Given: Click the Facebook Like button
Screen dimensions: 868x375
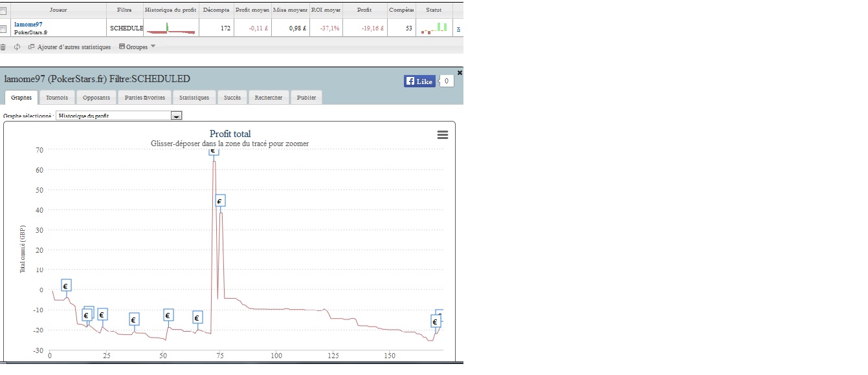Looking at the screenshot, I should (x=419, y=81).
